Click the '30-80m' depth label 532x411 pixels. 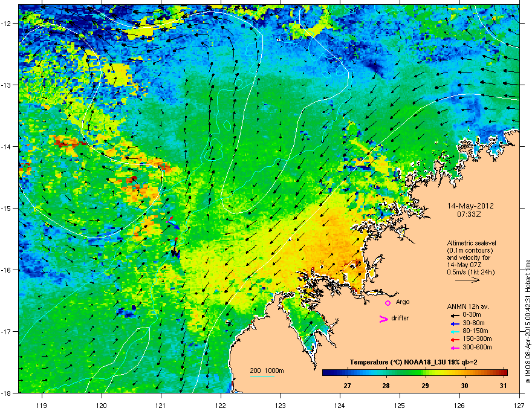[x=473, y=323]
